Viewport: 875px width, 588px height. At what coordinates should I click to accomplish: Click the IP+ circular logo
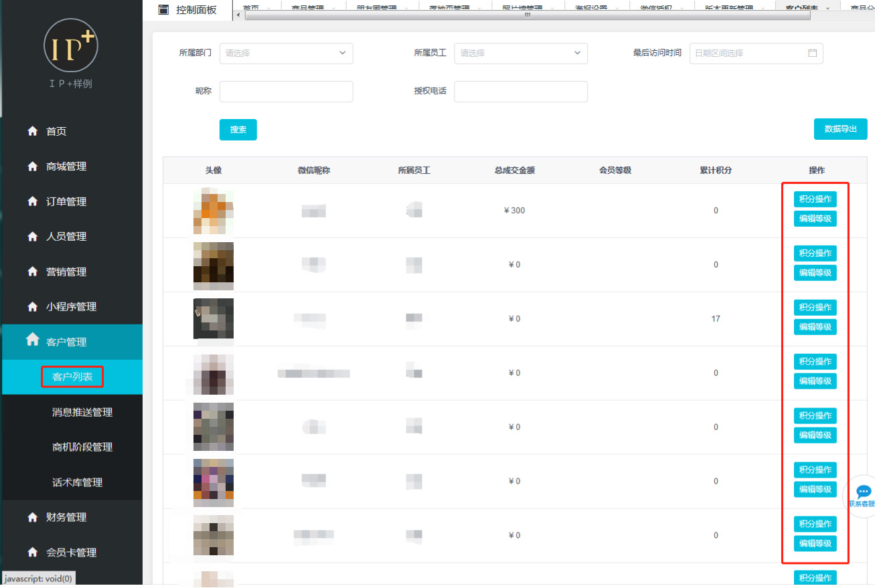tap(71, 45)
